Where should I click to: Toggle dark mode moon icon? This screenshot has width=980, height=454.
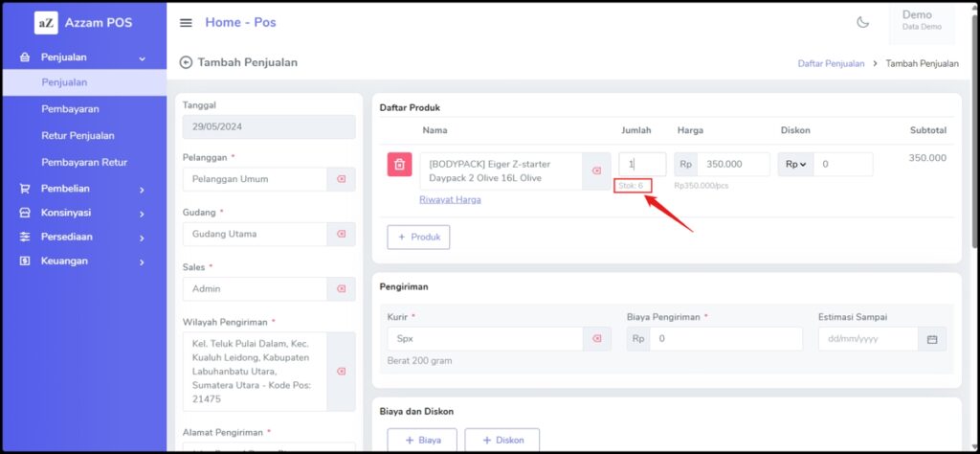point(862,22)
